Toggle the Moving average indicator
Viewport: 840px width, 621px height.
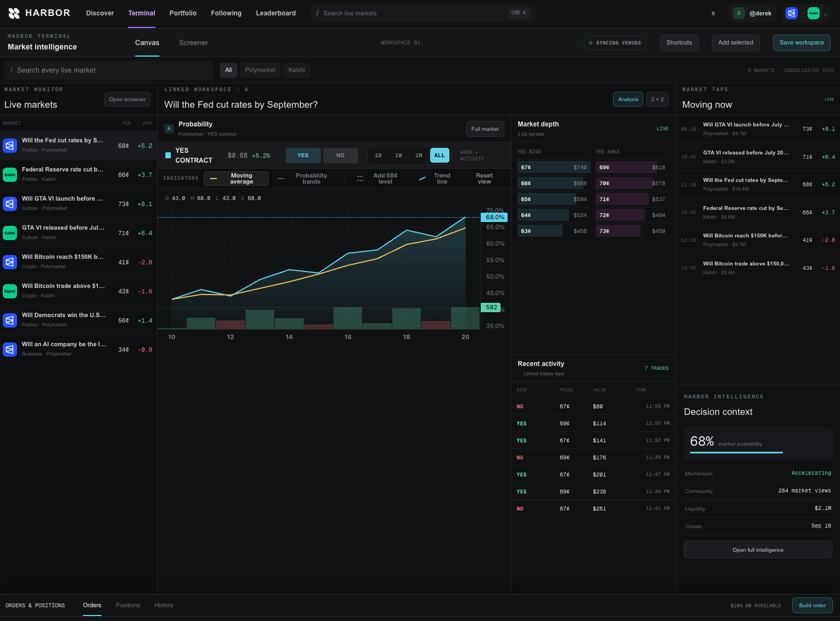point(236,179)
